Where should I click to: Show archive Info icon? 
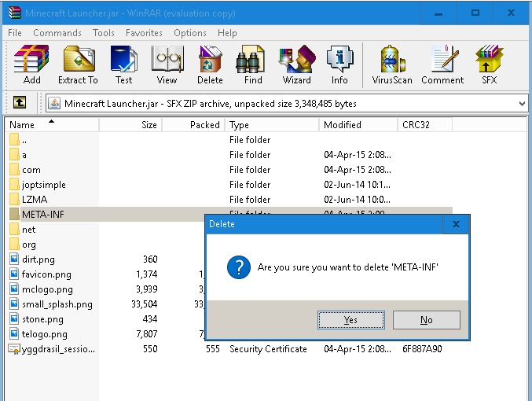click(x=339, y=59)
